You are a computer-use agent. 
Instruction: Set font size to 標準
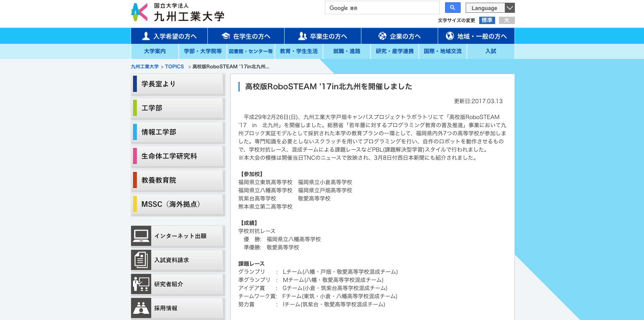coord(487,20)
